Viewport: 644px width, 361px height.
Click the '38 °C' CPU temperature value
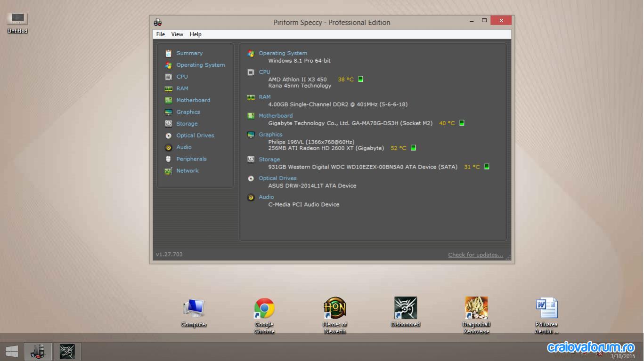tap(345, 80)
